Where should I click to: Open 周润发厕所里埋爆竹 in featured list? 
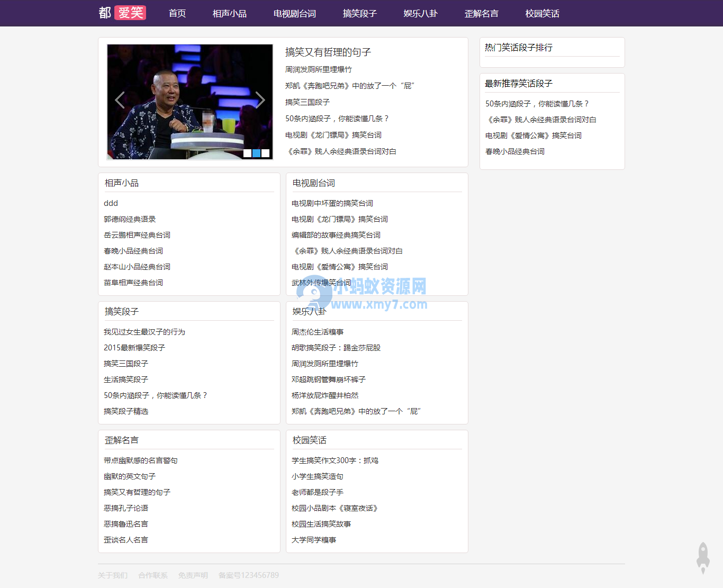[319, 69]
